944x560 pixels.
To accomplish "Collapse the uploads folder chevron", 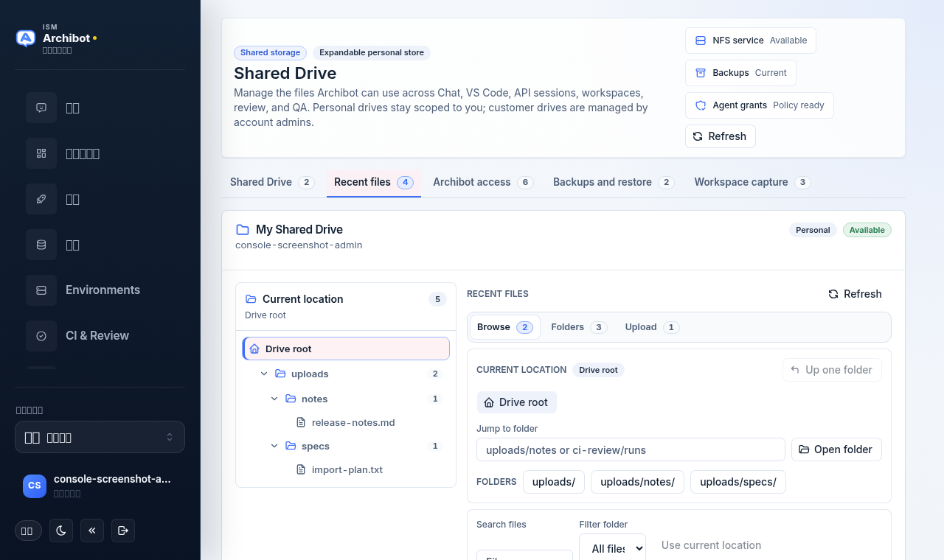I will click(264, 374).
